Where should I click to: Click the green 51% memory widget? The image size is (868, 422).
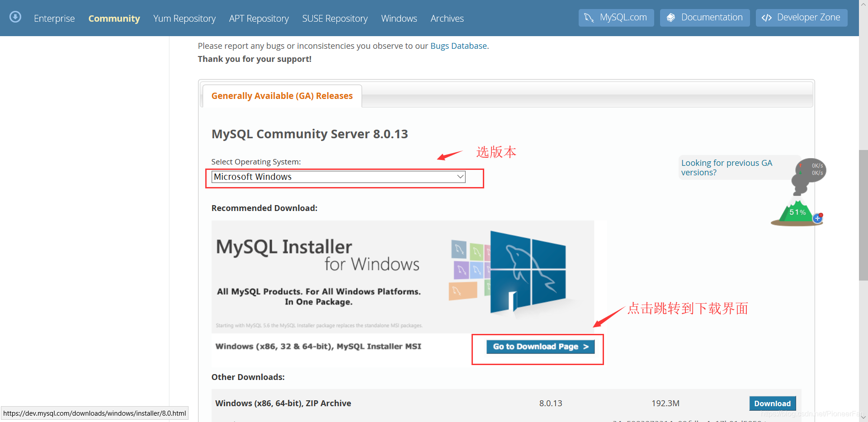pyautogui.click(x=797, y=212)
